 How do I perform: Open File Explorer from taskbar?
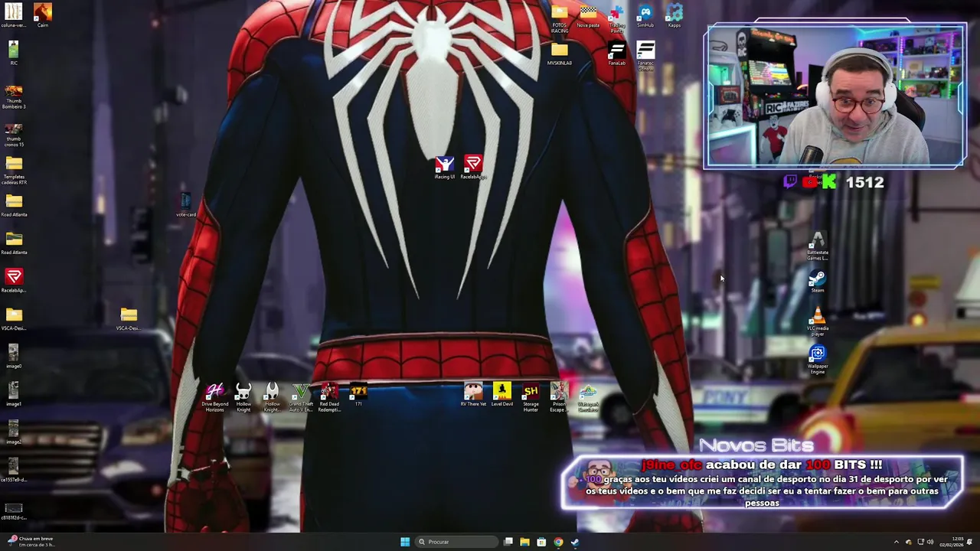(x=524, y=542)
